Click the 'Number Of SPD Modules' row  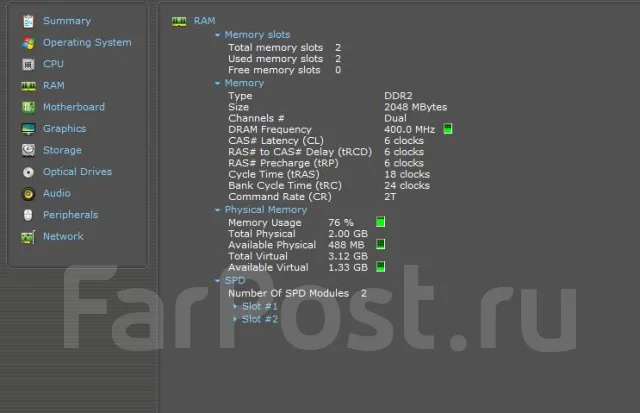click(297, 293)
